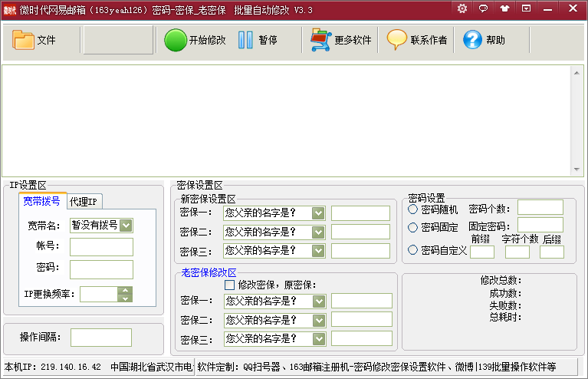
Task: Open new 密保一 question dropdown
Action: coord(318,213)
